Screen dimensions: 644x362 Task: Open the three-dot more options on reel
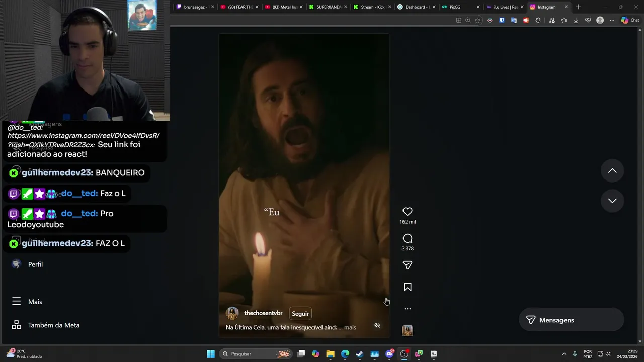[408, 309]
